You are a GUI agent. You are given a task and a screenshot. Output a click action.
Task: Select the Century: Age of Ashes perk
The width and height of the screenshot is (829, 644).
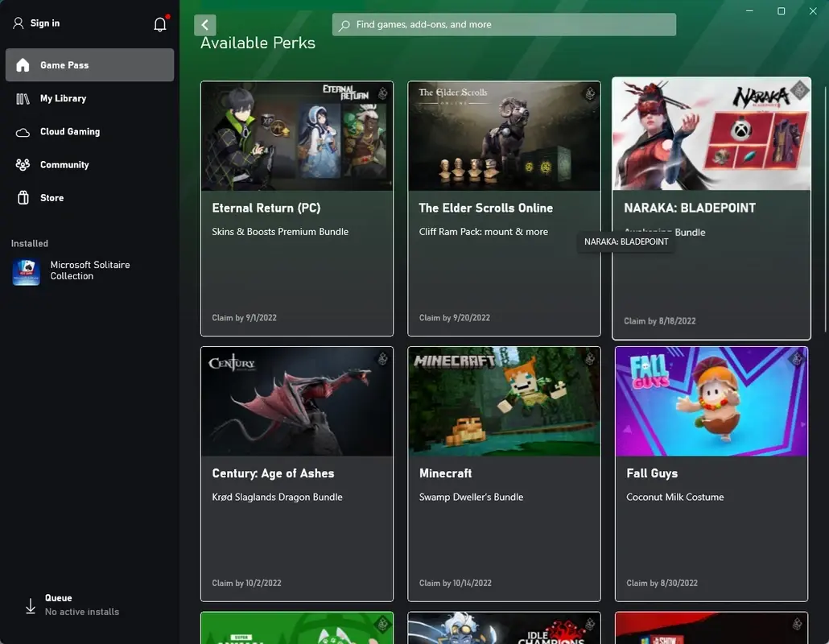click(296, 473)
